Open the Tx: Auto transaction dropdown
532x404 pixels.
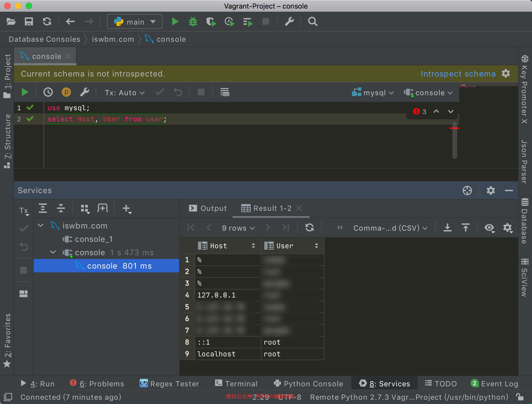(x=125, y=93)
